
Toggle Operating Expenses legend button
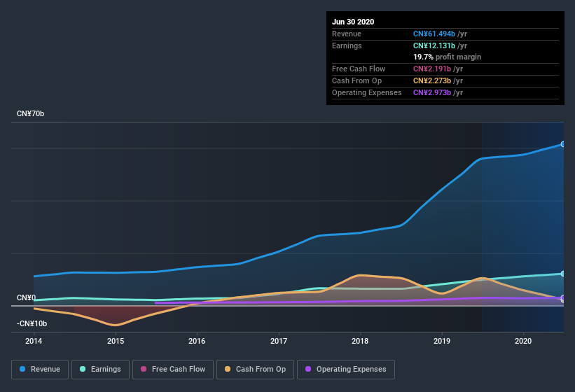345,369
